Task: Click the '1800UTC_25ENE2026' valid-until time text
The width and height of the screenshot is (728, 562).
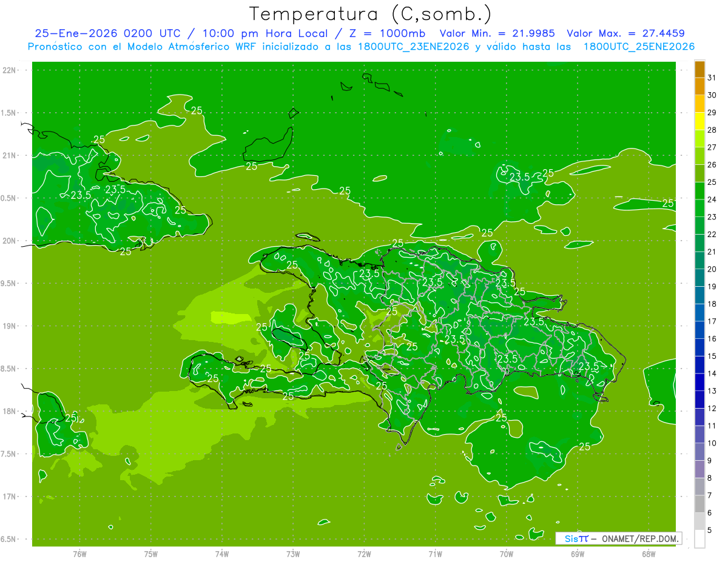Action: pyautogui.click(x=638, y=47)
